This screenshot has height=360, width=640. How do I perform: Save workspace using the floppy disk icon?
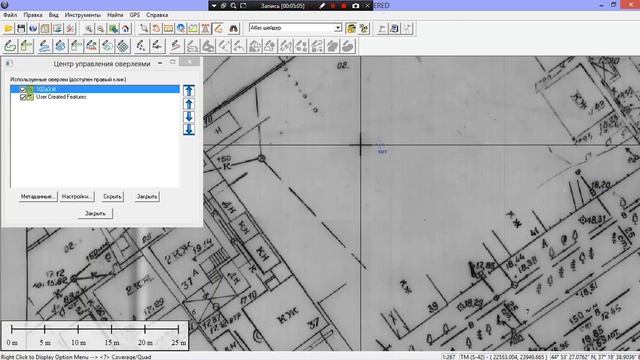coord(21,28)
